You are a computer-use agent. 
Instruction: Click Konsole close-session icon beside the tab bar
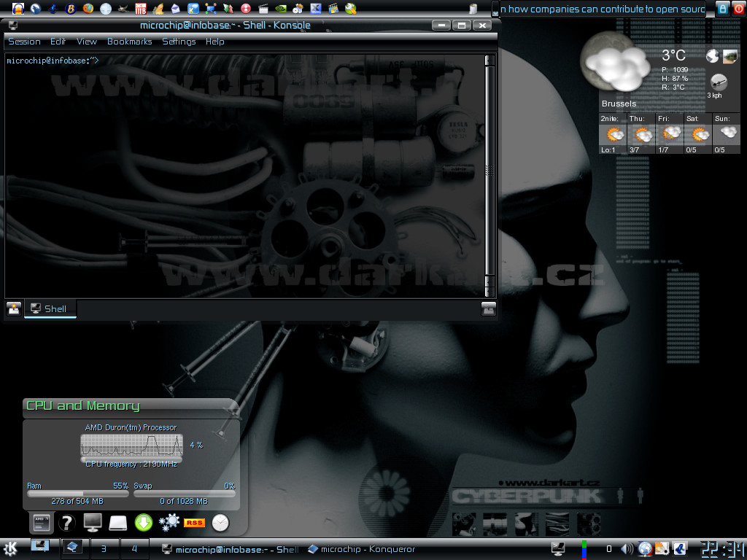pyautogui.click(x=489, y=308)
